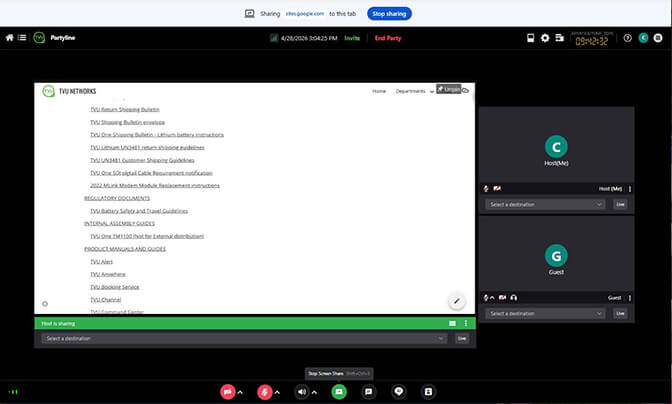The image size is (672, 404).
Task: Expand Guest microphone options chevron
Action: click(x=492, y=298)
